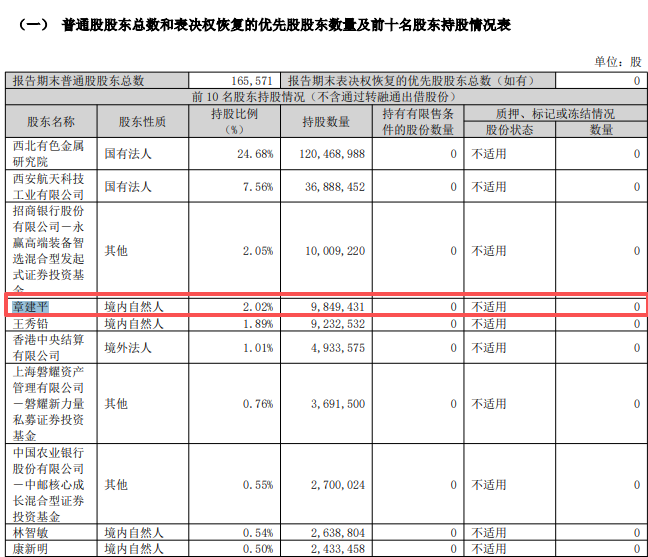The height and width of the screenshot is (557, 648).
Task: Select the share count 4,933,575
Action: tap(338, 348)
